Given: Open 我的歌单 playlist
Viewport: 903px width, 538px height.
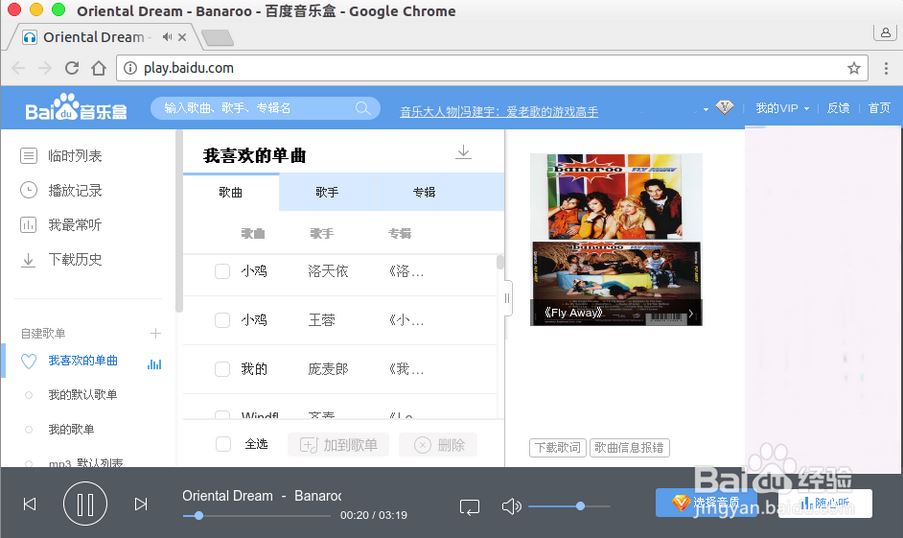Looking at the screenshot, I should tap(71, 429).
